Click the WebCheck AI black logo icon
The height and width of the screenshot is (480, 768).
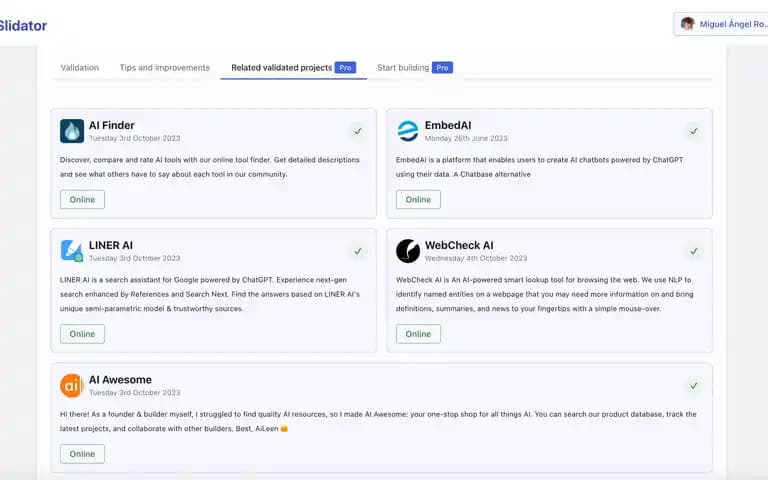(408, 251)
